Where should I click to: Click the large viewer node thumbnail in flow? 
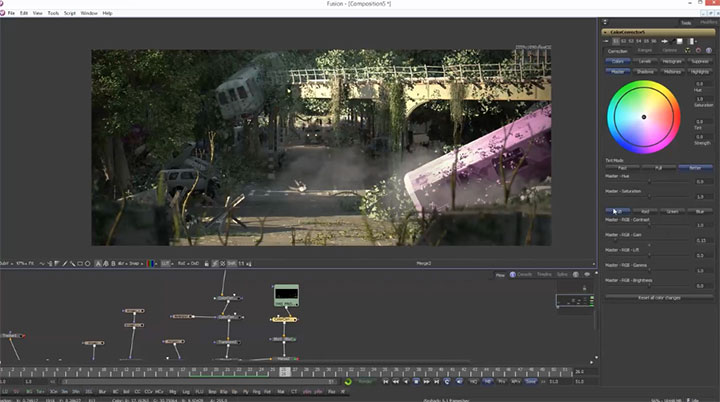[x=286, y=295]
